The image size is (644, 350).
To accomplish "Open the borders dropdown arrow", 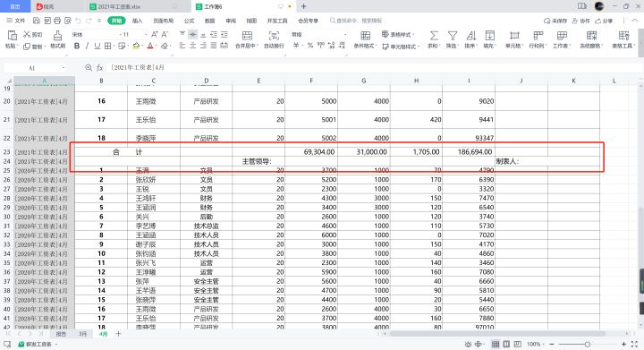I will [x=114, y=46].
